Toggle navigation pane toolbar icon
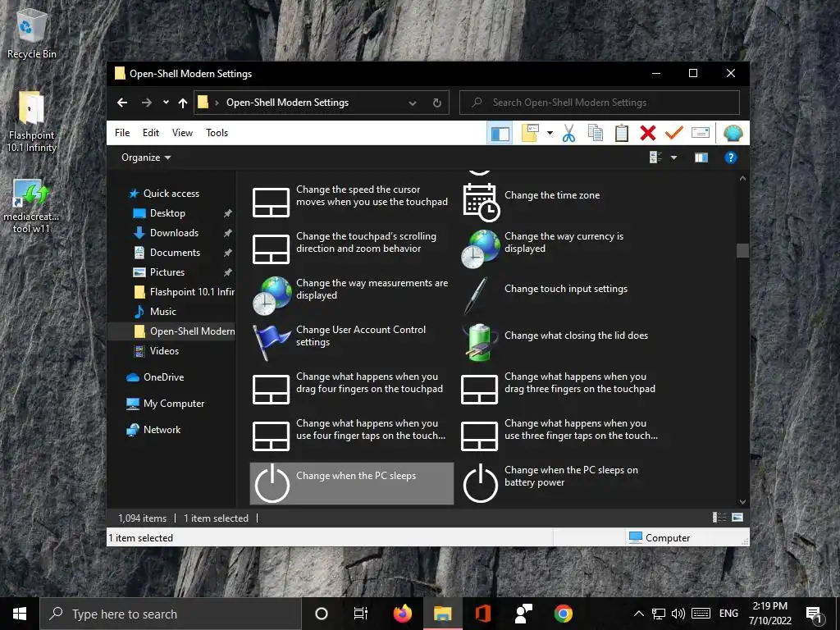840x630 pixels. click(x=500, y=133)
